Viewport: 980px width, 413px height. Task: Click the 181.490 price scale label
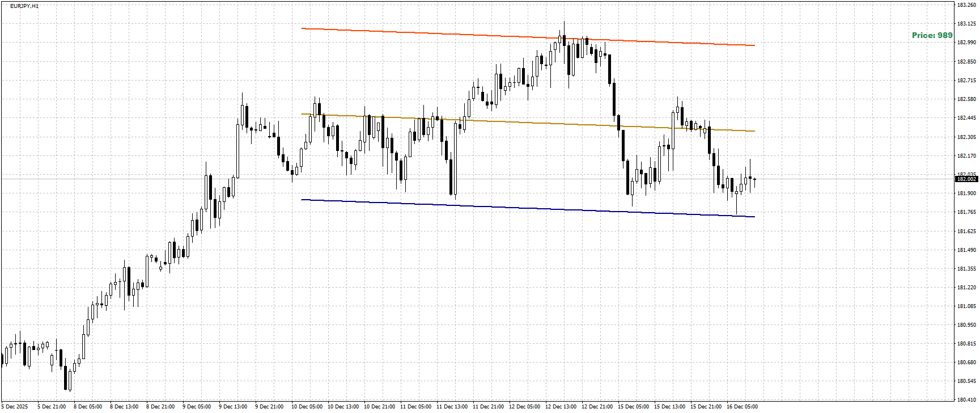coord(966,250)
